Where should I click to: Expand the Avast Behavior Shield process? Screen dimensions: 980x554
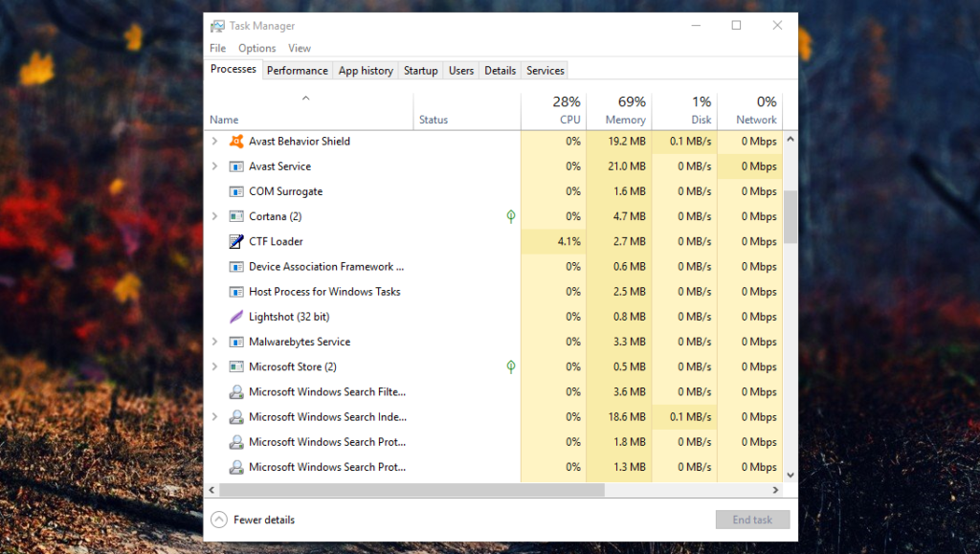pos(214,142)
